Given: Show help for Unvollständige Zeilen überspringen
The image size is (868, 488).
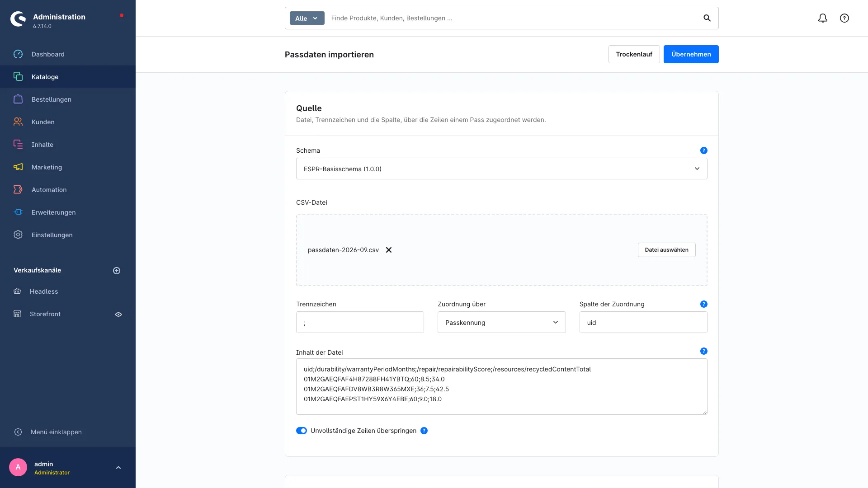Looking at the screenshot, I should [x=424, y=431].
